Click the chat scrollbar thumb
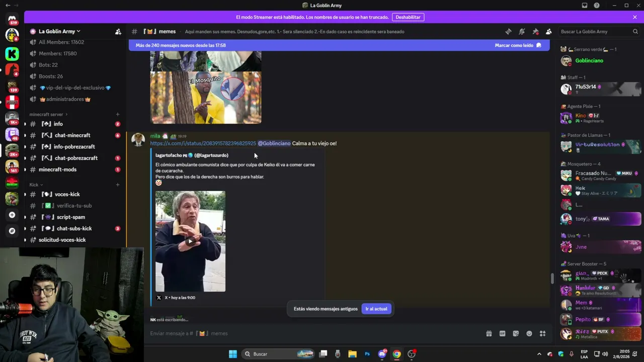The height and width of the screenshot is (362, 644). (x=552, y=278)
